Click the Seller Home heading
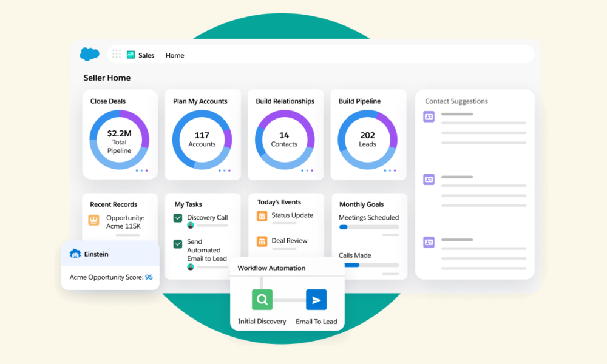The image size is (607, 364). tap(107, 78)
